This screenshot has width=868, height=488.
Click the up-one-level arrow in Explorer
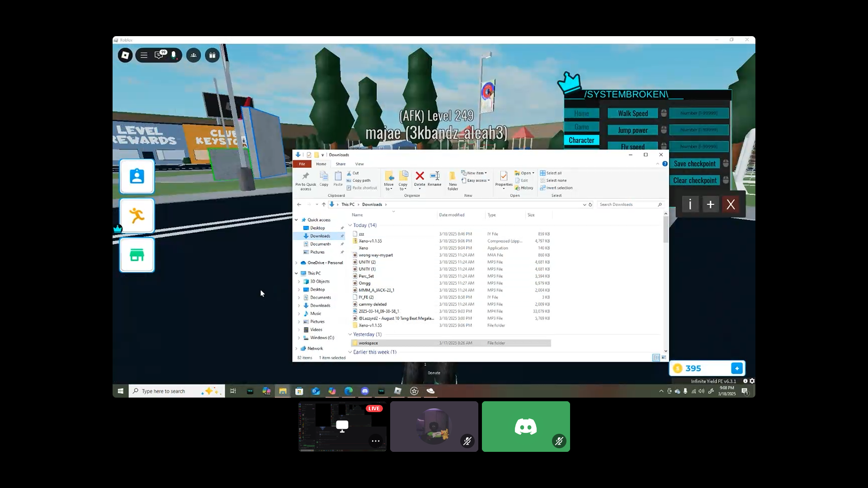(x=324, y=205)
